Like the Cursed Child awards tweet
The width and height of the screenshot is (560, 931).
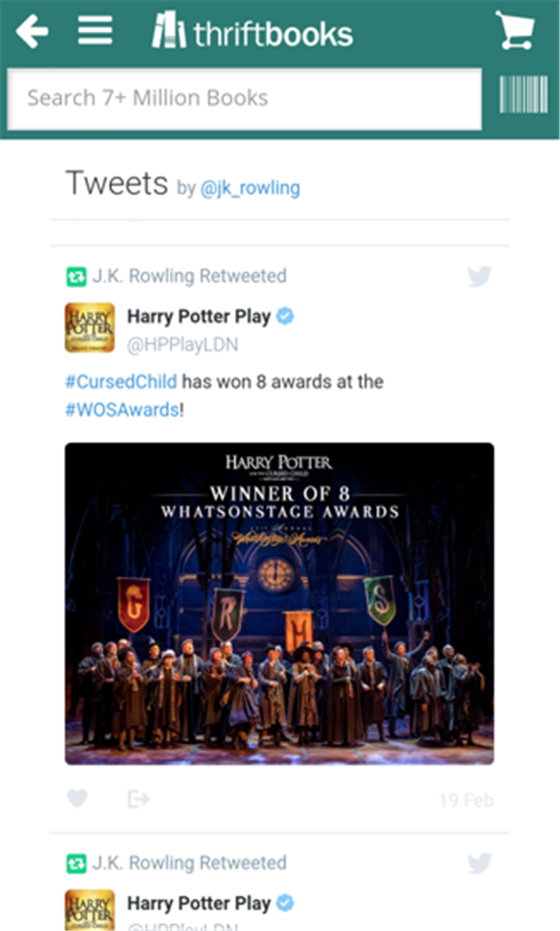click(x=77, y=799)
